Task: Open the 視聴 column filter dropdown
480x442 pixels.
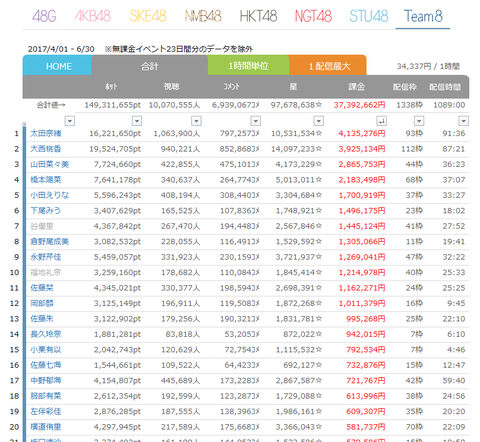Action: coord(196,121)
